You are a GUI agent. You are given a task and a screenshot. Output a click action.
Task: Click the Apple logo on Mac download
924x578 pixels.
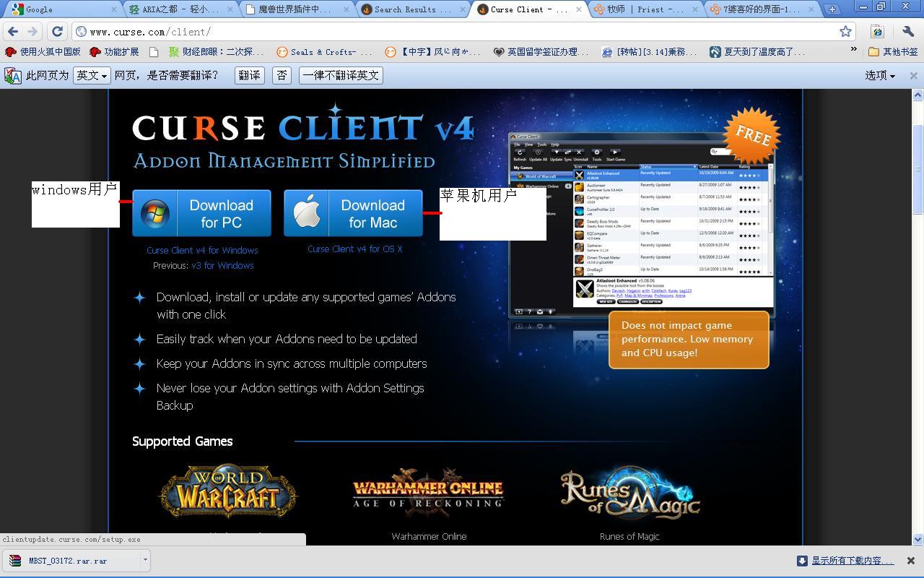pyautogui.click(x=306, y=213)
